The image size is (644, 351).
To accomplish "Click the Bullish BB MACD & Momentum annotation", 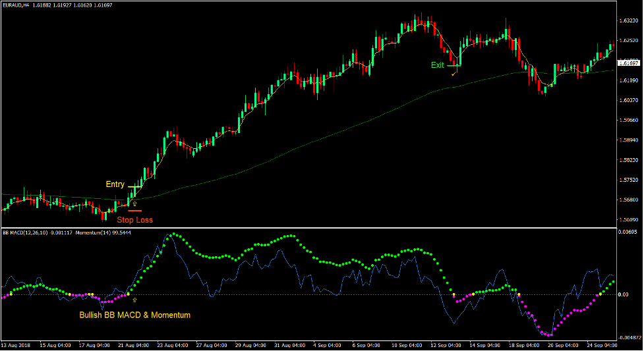I will 134,315.
